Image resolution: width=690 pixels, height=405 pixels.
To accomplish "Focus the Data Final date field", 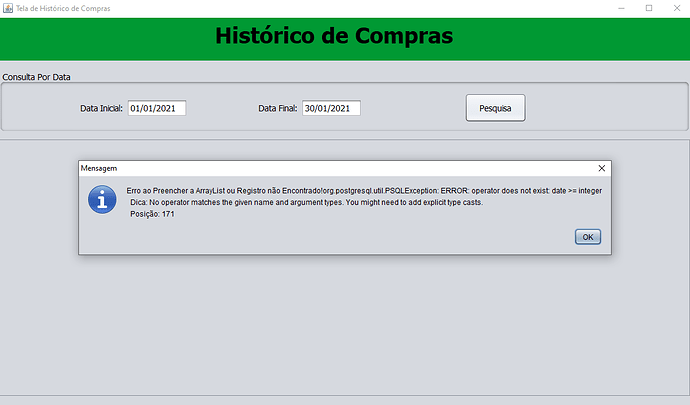I will pos(331,108).
